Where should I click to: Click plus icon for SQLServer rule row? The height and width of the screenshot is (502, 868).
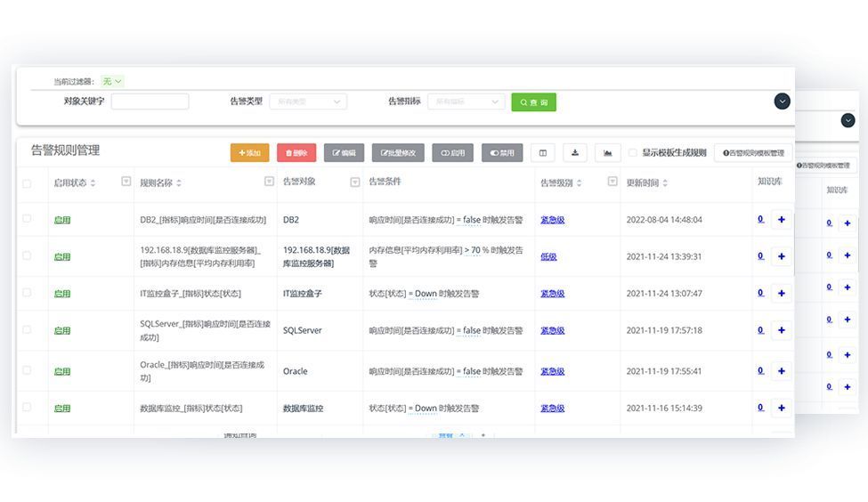(x=781, y=330)
